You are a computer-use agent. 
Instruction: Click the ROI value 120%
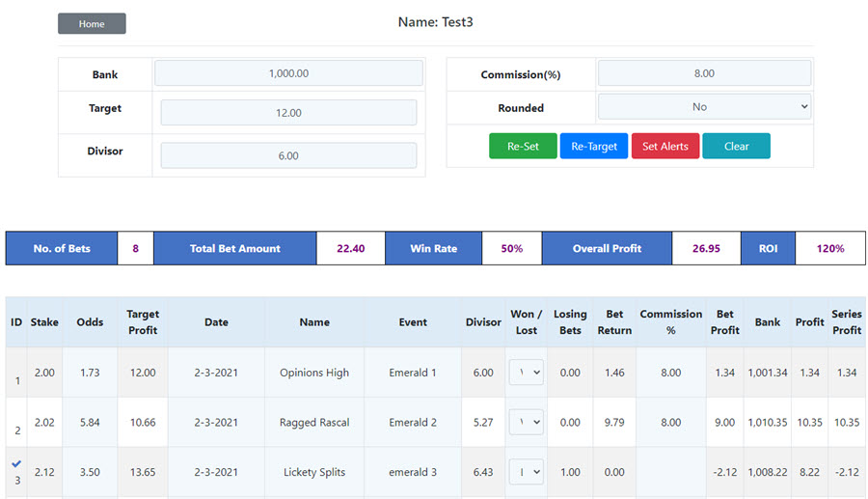[830, 249]
